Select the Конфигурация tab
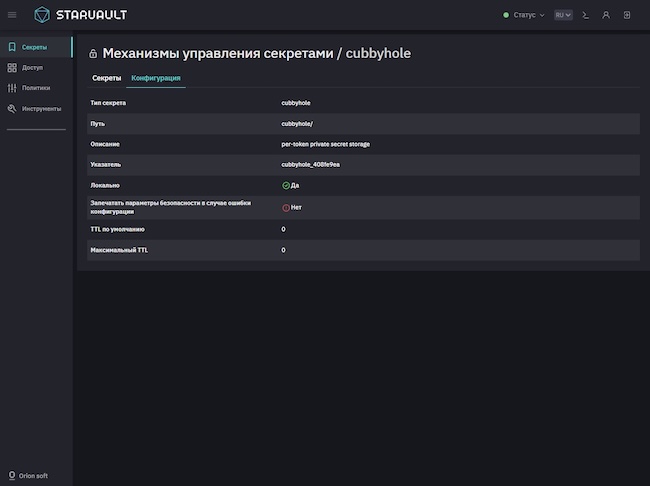Image resolution: width=650 pixels, height=486 pixels. pos(156,78)
